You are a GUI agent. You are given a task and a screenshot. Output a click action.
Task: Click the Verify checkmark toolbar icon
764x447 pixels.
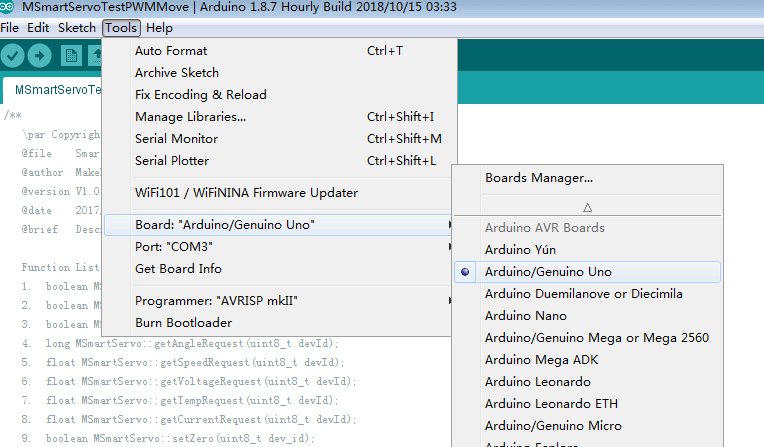click(x=12, y=56)
